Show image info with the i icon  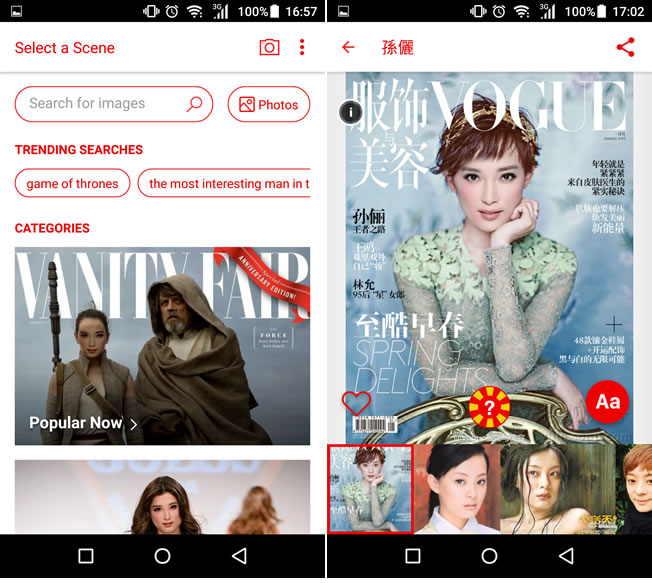click(351, 112)
